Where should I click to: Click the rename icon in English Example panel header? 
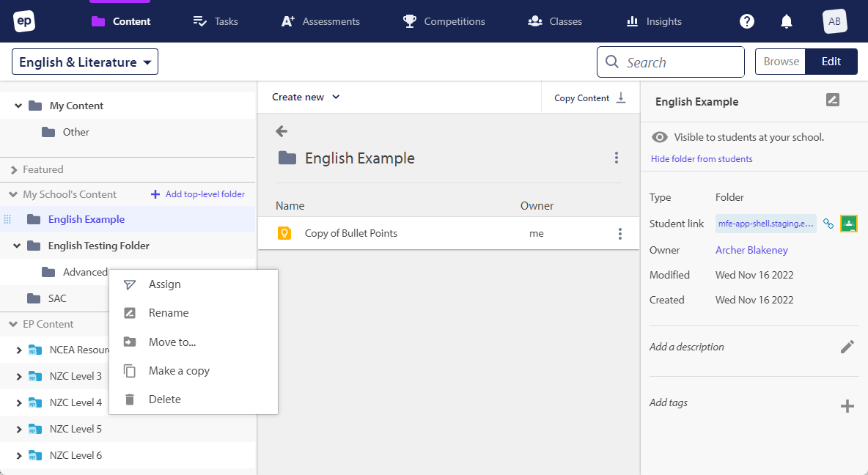coord(832,100)
